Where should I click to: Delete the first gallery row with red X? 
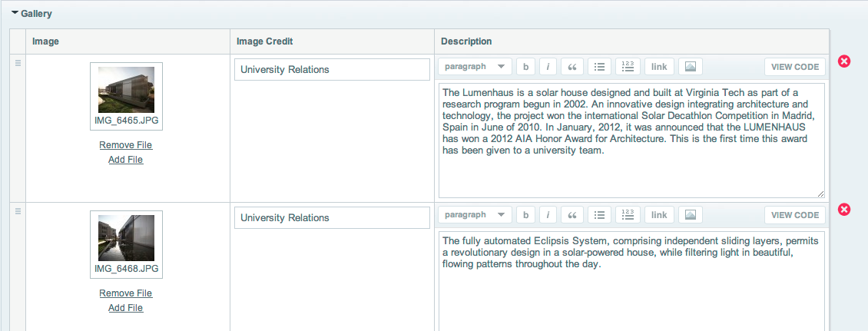(x=844, y=61)
